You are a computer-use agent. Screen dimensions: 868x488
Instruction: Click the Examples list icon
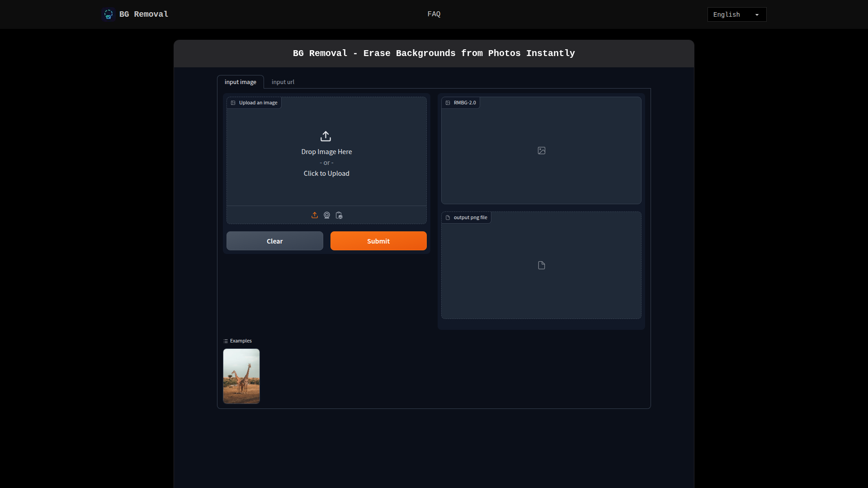[x=226, y=341]
